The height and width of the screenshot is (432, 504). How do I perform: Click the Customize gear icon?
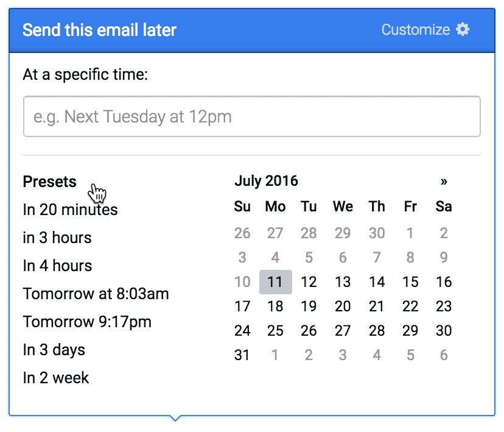[463, 30]
